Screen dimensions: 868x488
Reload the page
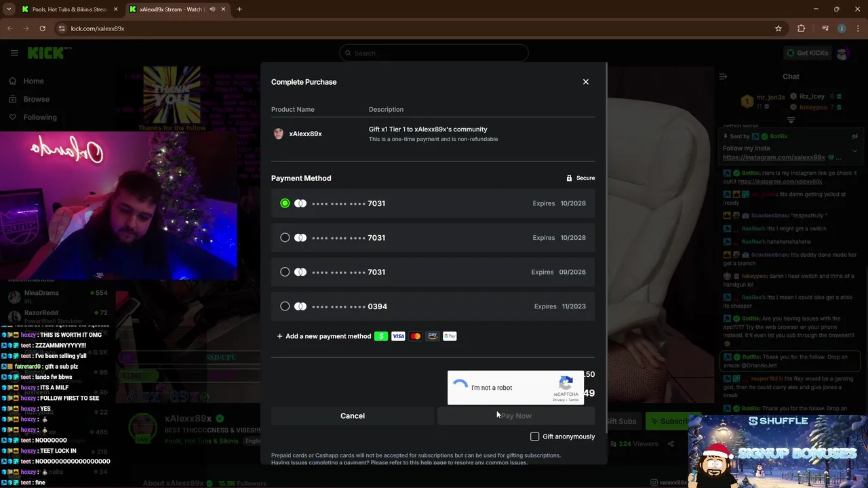tap(42, 28)
